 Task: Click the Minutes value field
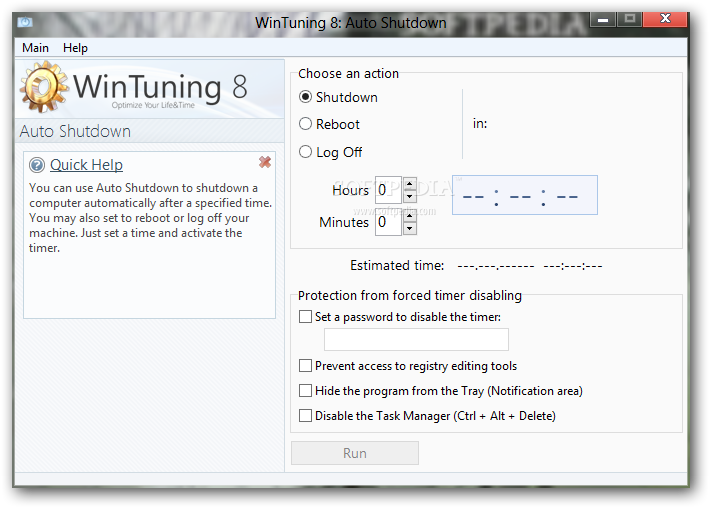tap(388, 222)
